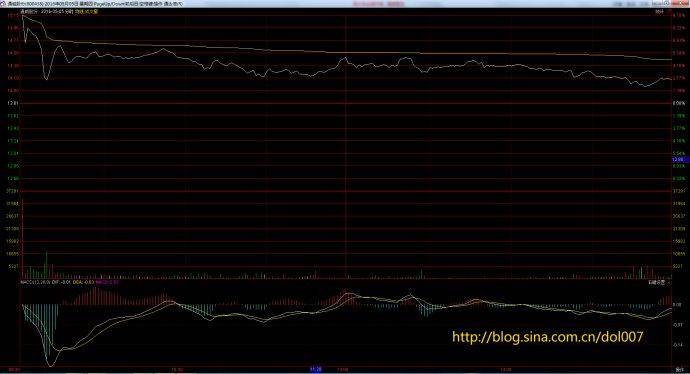Click the blue highlighted 11:28 time marker
This screenshot has height=374, width=690.
[x=316, y=369]
